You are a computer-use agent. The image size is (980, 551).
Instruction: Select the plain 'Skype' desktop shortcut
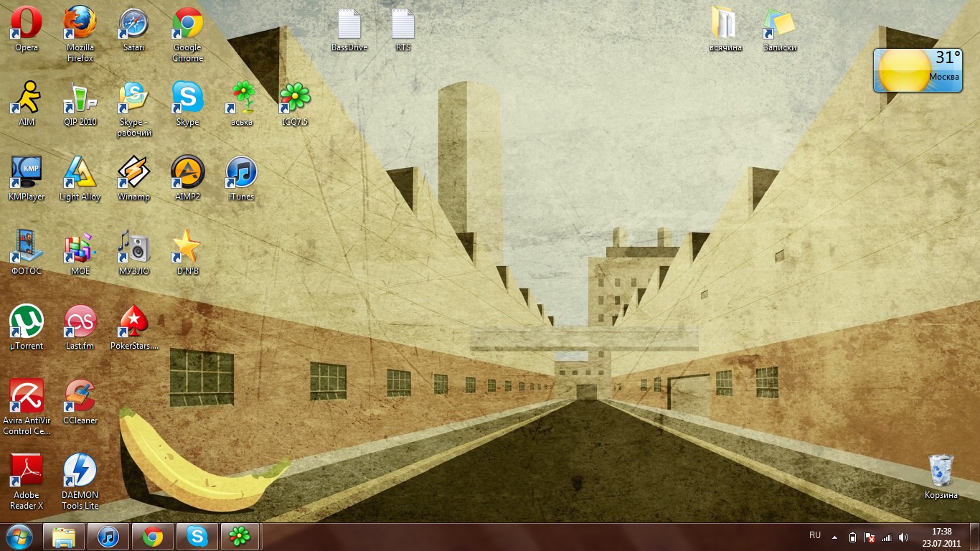pos(187,103)
